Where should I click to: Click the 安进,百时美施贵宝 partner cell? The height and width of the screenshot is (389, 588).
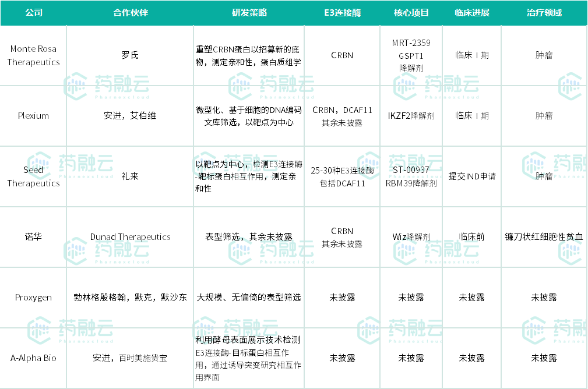click(130, 358)
